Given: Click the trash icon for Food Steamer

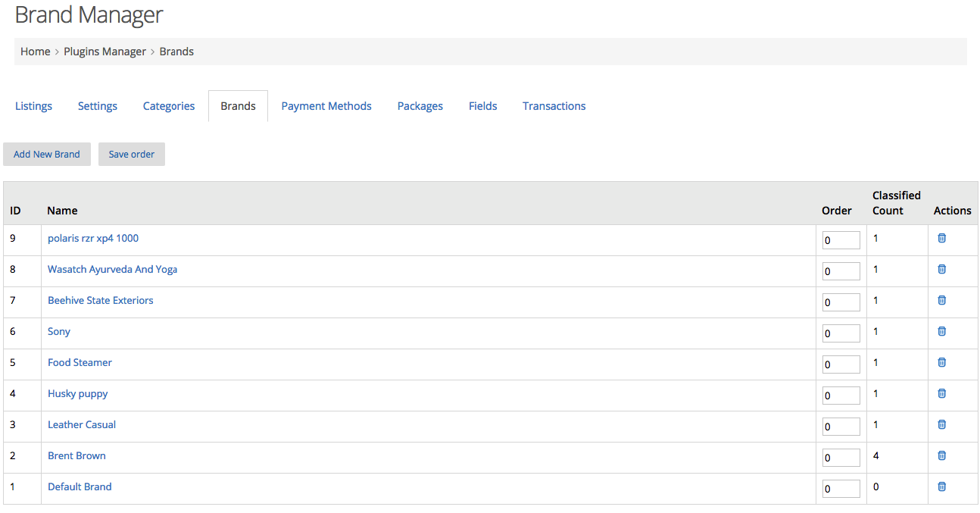Looking at the screenshot, I should 942,362.
